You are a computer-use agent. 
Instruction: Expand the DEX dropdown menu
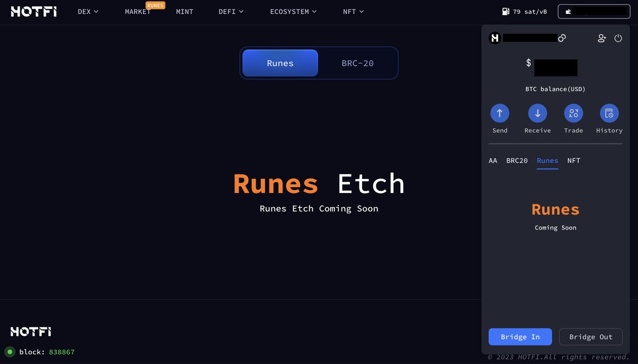(88, 11)
